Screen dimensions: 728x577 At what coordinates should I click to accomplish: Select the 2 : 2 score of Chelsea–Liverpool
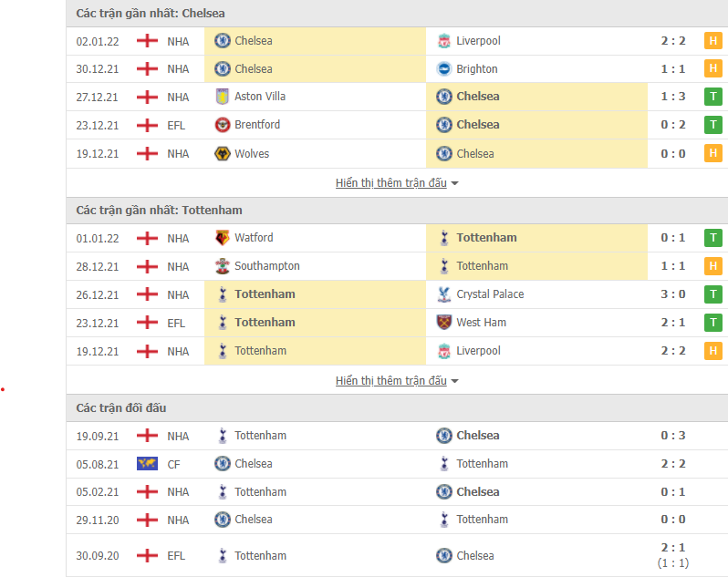pyautogui.click(x=673, y=41)
